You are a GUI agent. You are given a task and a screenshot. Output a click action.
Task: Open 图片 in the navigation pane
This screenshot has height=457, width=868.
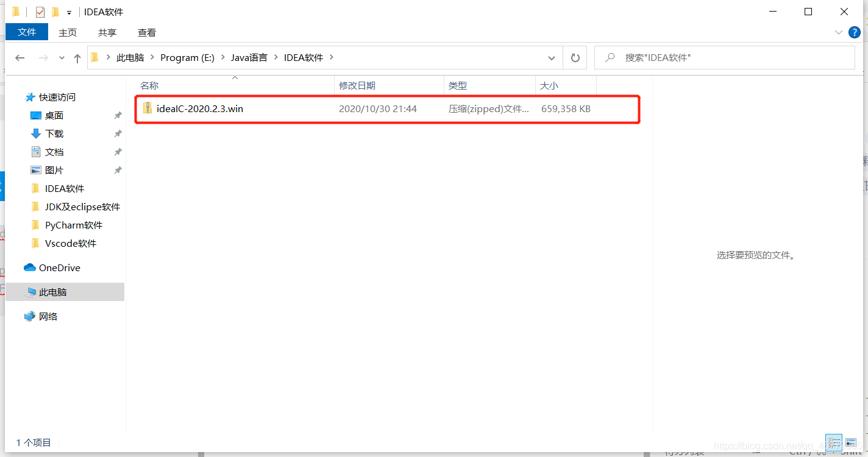[54, 170]
